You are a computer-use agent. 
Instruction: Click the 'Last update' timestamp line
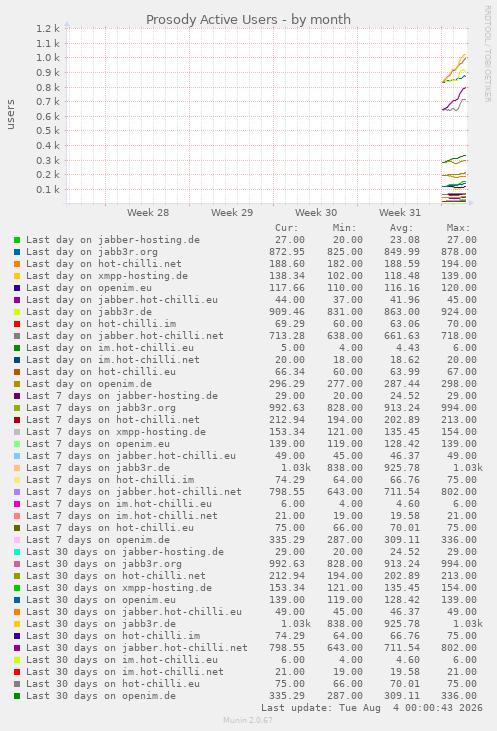(x=372, y=708)
